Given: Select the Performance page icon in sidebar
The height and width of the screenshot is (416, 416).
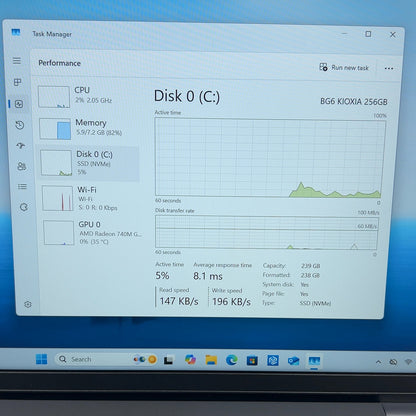Looking at the screenshot, I should pos(19,104).
